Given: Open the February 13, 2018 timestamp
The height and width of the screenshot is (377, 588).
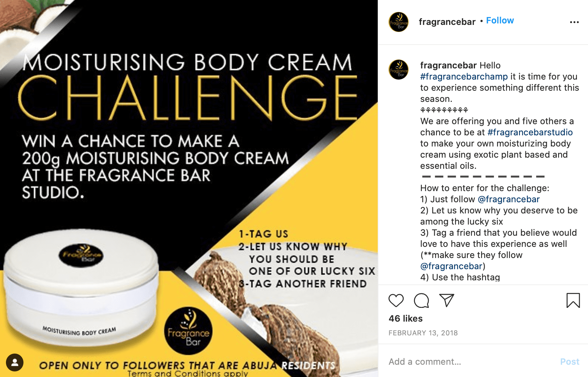Looking at the screenshot, I should (423, 333).
